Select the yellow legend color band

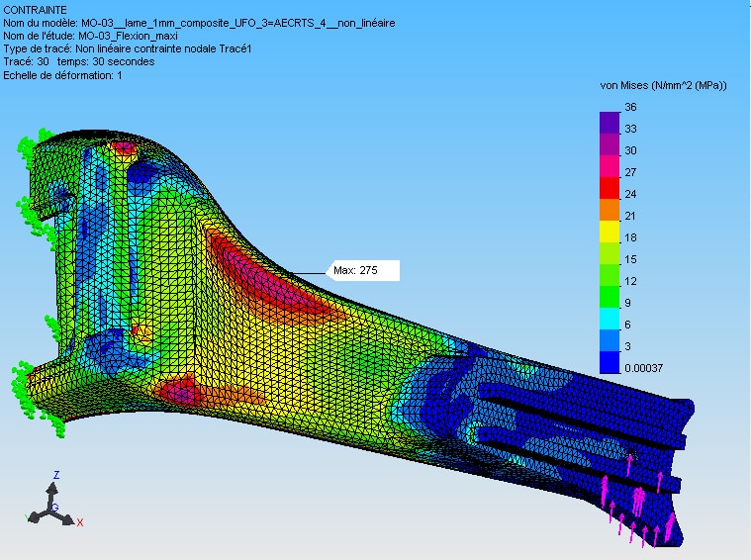(x=610, y=232)
